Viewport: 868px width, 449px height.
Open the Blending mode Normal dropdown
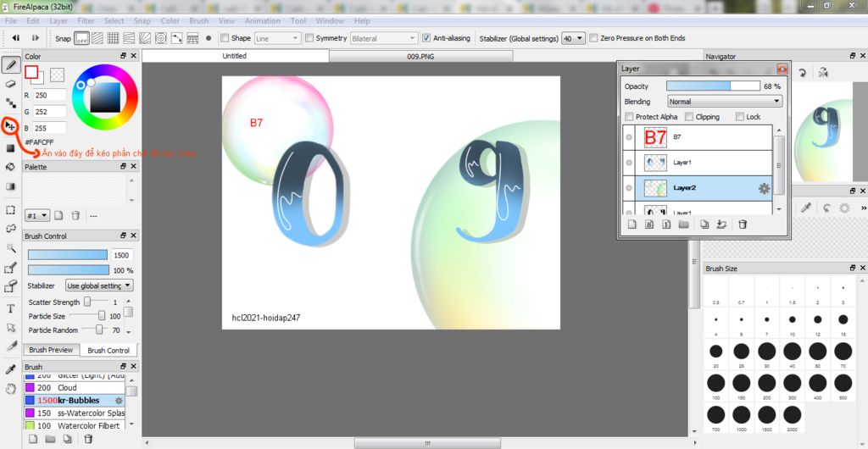click(725, 102)
